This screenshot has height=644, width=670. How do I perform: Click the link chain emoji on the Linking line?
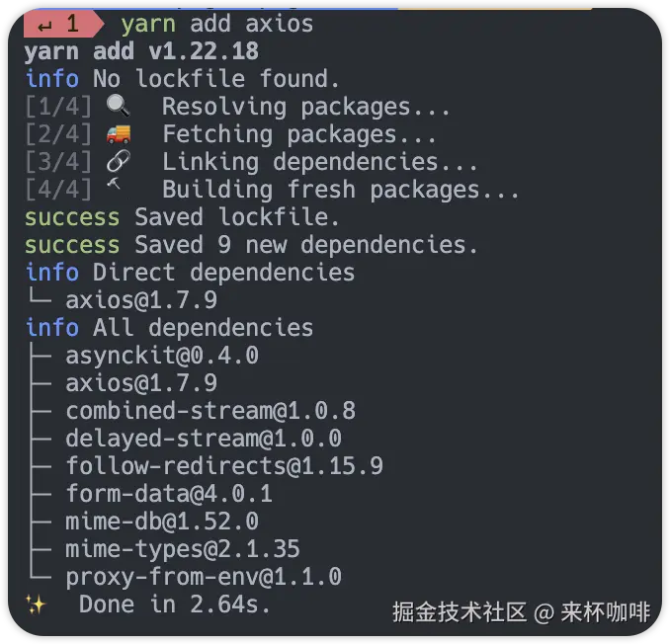[x=118, y=161]
